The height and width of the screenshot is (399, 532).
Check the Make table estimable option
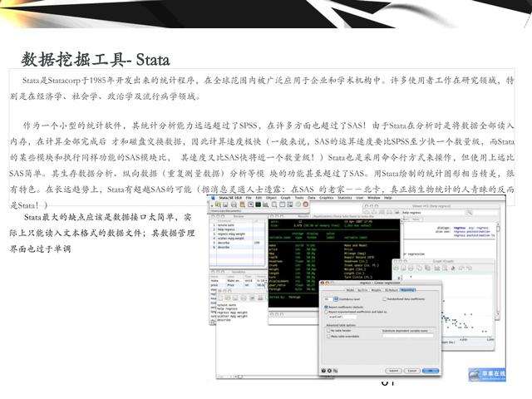[x=328, y=336]
